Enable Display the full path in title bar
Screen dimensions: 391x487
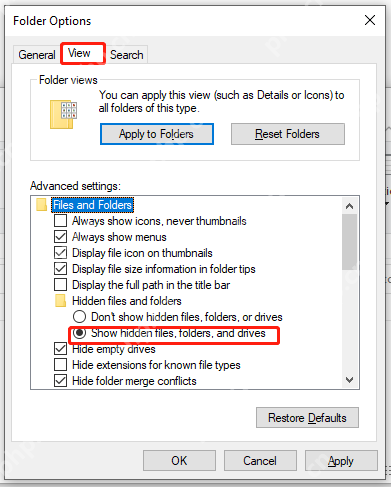click(x=60, y=285)
